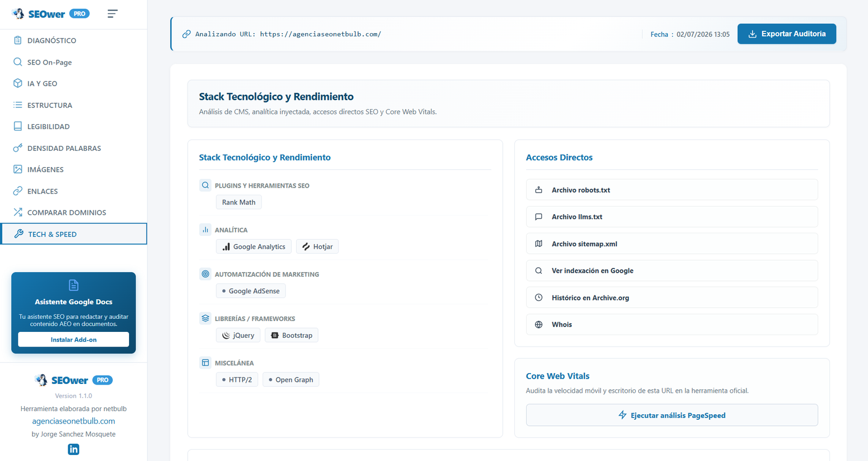Click the Version 1.1.0 text
The image size is (868, 461).
74,396
